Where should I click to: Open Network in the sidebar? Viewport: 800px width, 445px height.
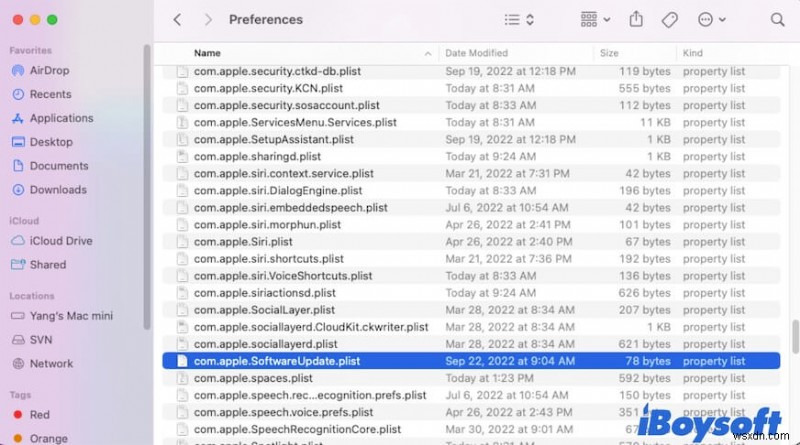(51, 363)
